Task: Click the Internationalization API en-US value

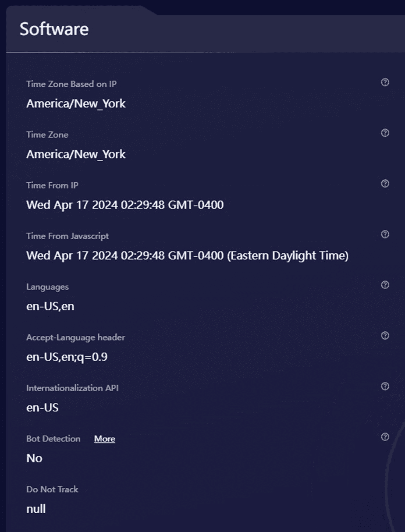Action: (42, 408)
